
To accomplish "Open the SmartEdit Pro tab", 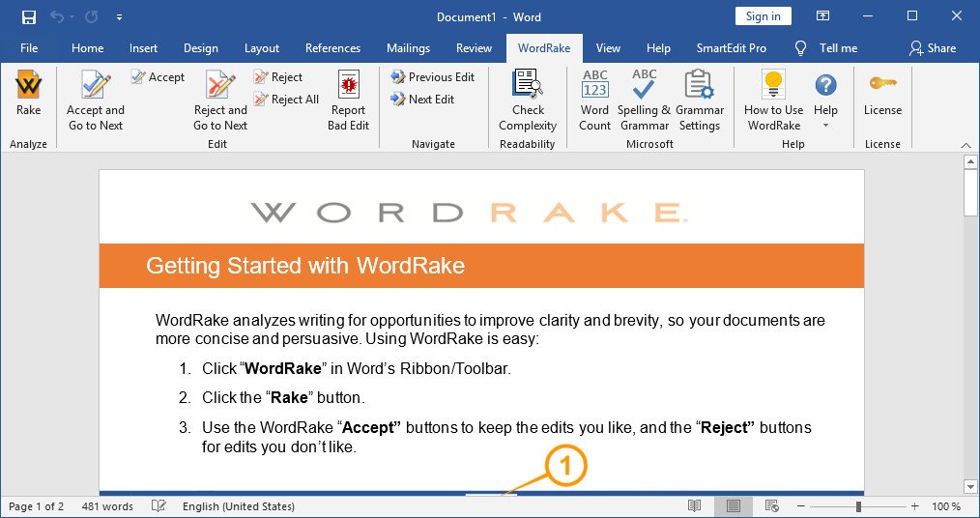I will tap(732, 48).
